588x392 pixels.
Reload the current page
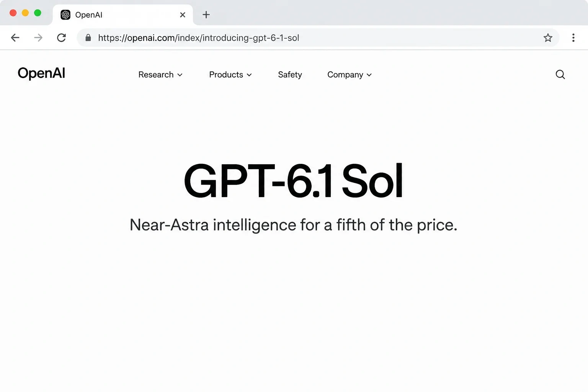pyautogui.click(x=61, y=38)
